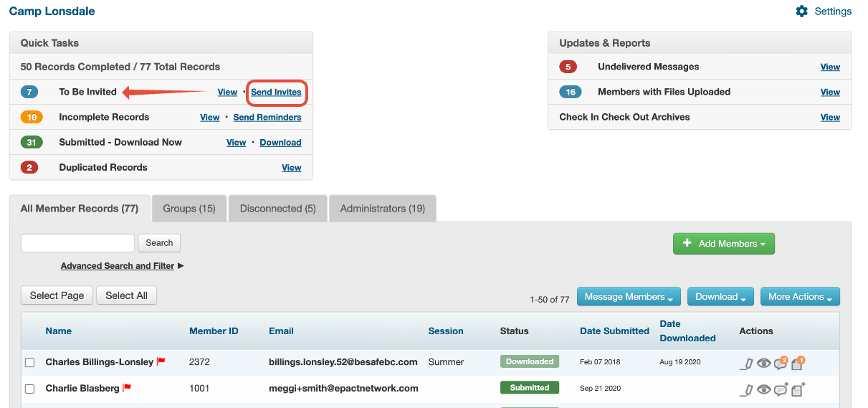This screenshot has height=408, width=868.
Task: Open the Add Members dropdown
Action: coord(724,243)
